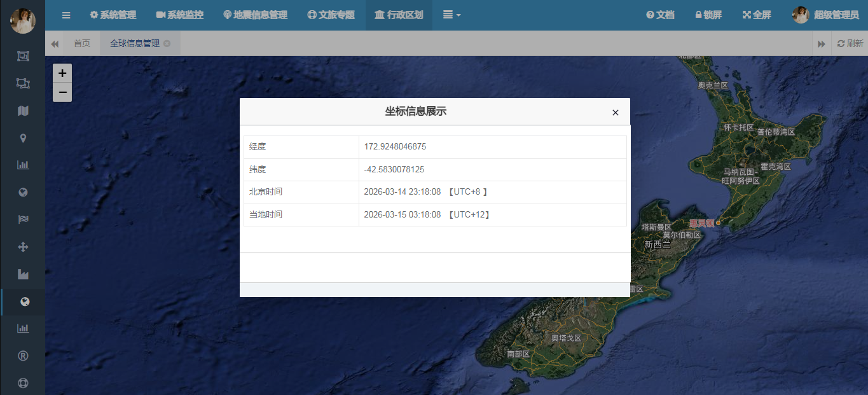Screen dimensions: 868x395
Task: Click 霍克湾区 label on the map
Action: coord(776,167)
